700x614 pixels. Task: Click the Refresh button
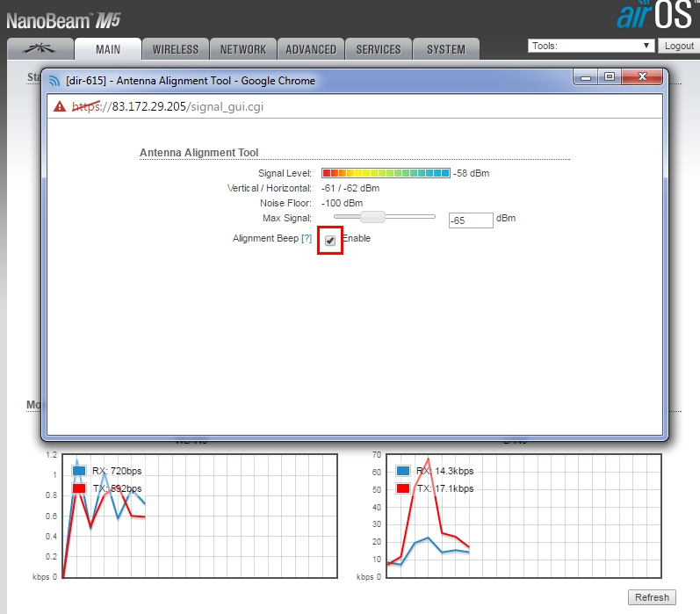(652, 597)
